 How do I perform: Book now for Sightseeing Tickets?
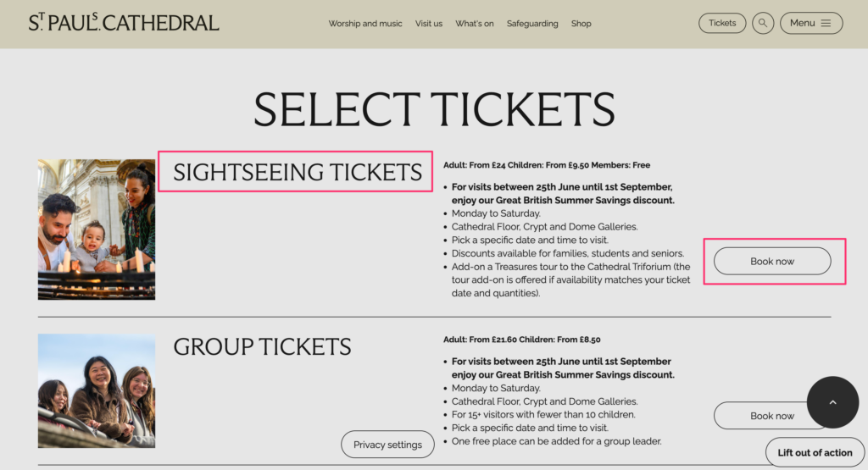tap(772, 261)
